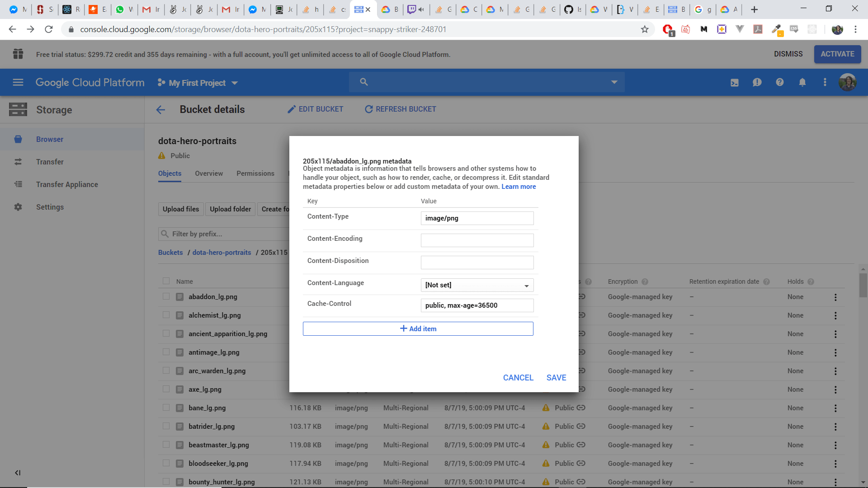This screenshot has height=488, width=868.
Task: Open Settings from the Storage sidebar
Action: pyautogui.click(x=50, y=207)
